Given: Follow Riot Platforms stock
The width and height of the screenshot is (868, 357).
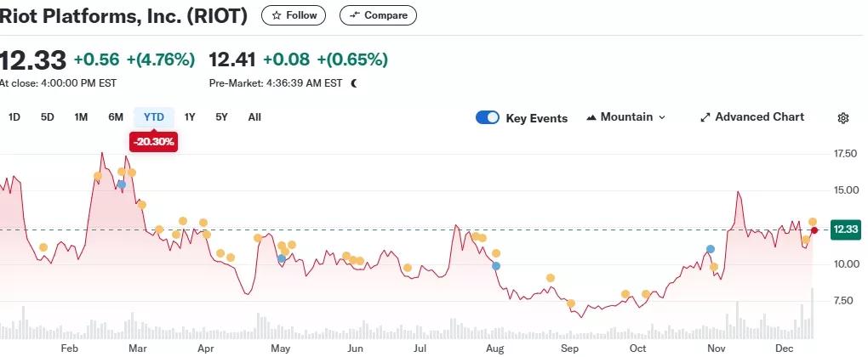Looking at the screenshot, I should click(x=294, y=15).
